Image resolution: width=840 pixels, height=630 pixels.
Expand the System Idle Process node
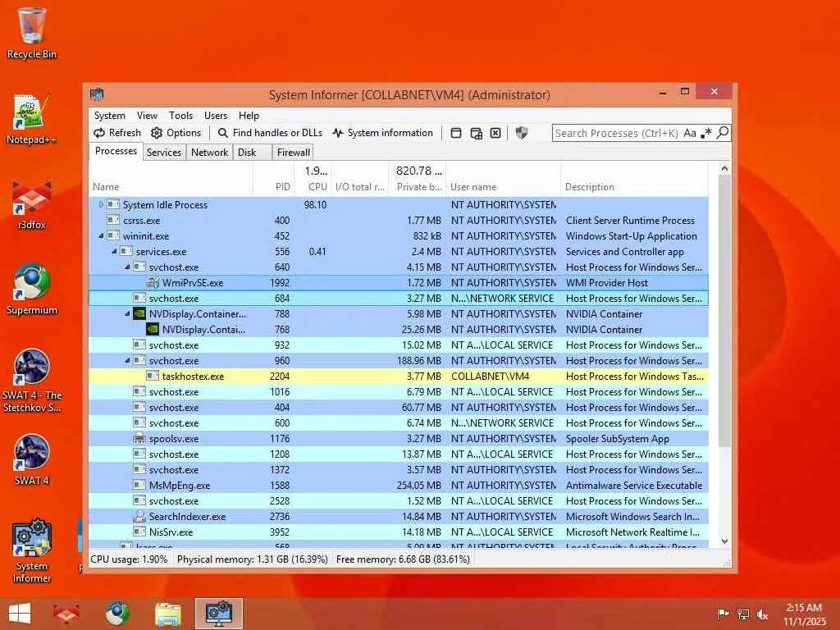point(101,204)
